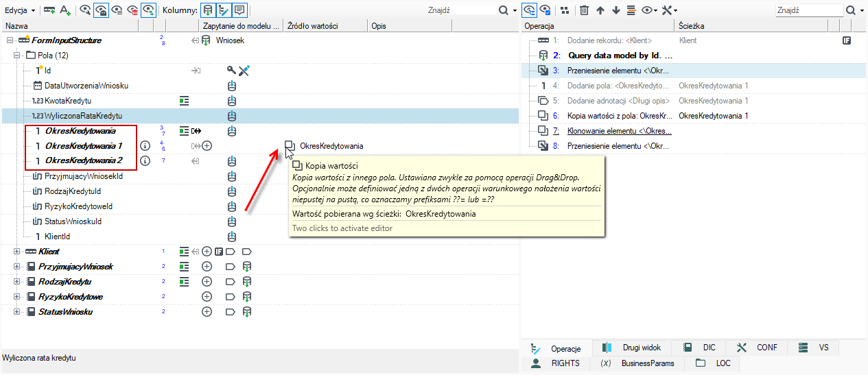Screen dimensions: 868x375
Task: Click the right Znajdź search field
Action: [809, 10]
